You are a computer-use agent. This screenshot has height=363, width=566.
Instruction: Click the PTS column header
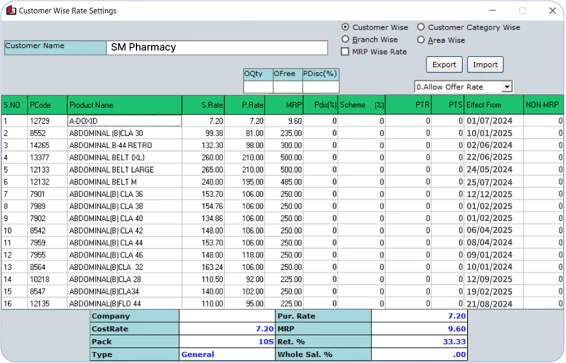tap(448, 105)
